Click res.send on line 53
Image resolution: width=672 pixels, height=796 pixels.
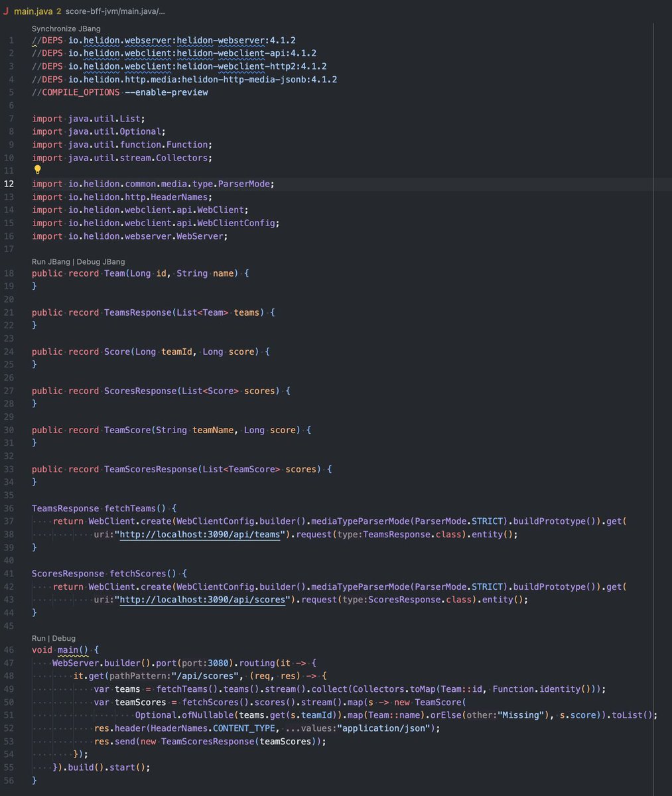[114, 741]
